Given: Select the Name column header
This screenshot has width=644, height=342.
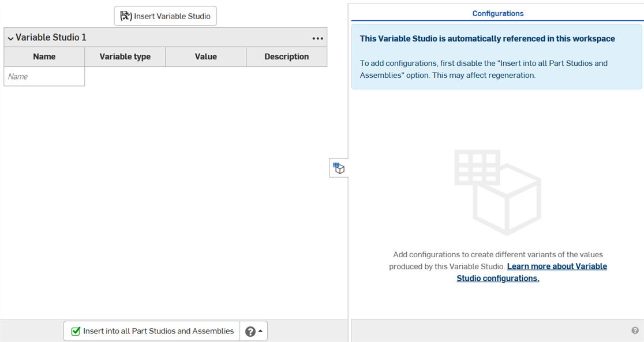Looking at the screenshot, I should pos(44,57).
